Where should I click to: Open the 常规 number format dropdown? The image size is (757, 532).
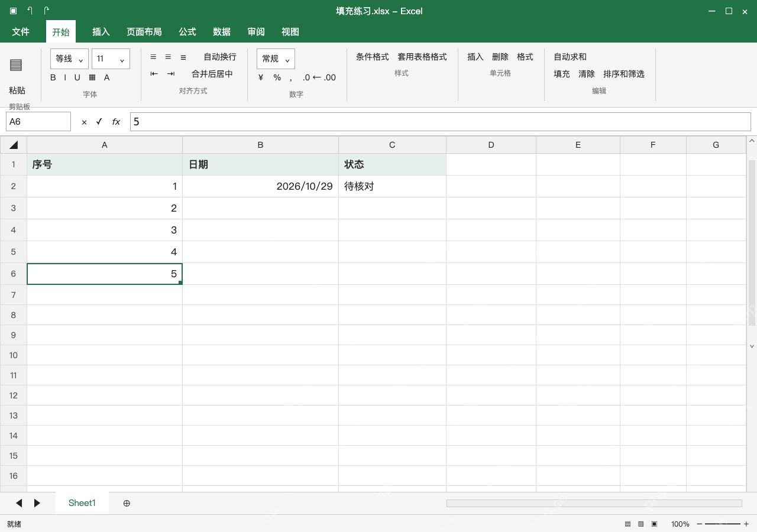276,59
